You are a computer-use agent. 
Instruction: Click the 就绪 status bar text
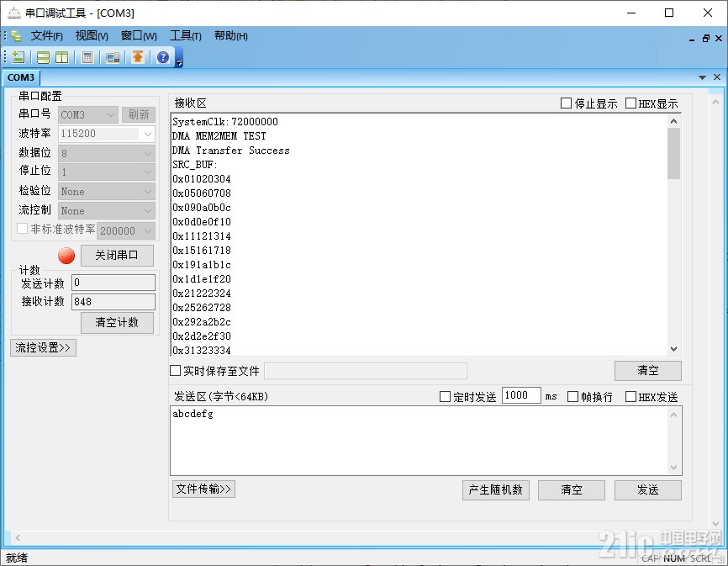(17, 558)
